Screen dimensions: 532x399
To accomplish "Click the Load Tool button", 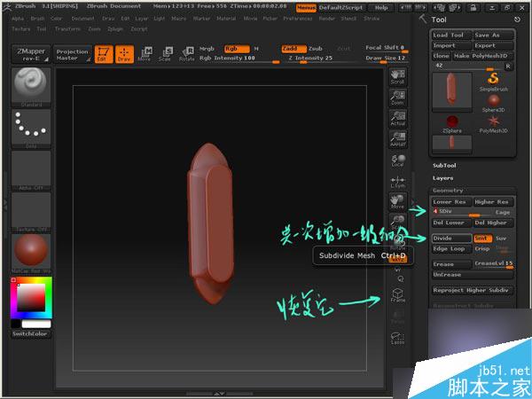I will 451,35.
